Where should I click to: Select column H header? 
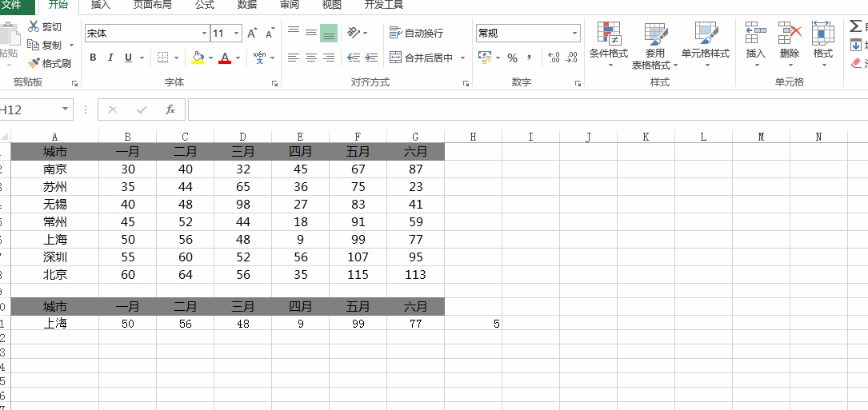(474, 137)
